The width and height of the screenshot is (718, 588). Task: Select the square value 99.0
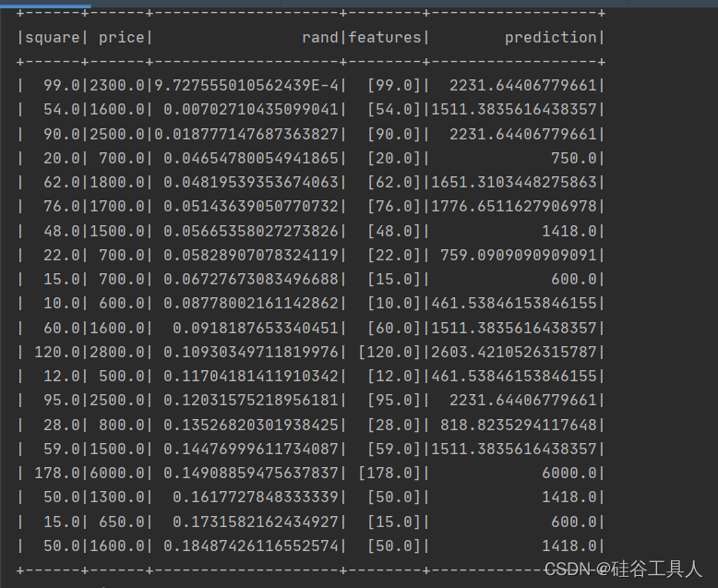click(62, 85)
